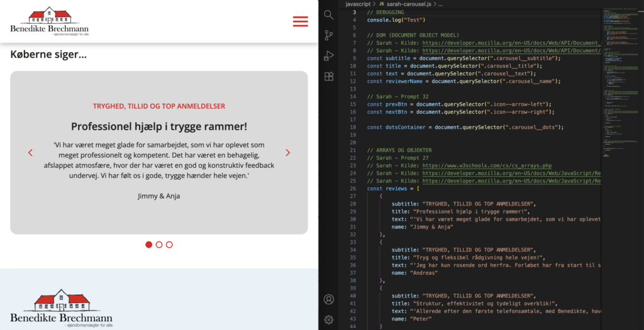This screenshot has height=330, width=644.
Task: Click the Benedikte Brechmann logo in the footer
Action: click(x=61, y=308)
